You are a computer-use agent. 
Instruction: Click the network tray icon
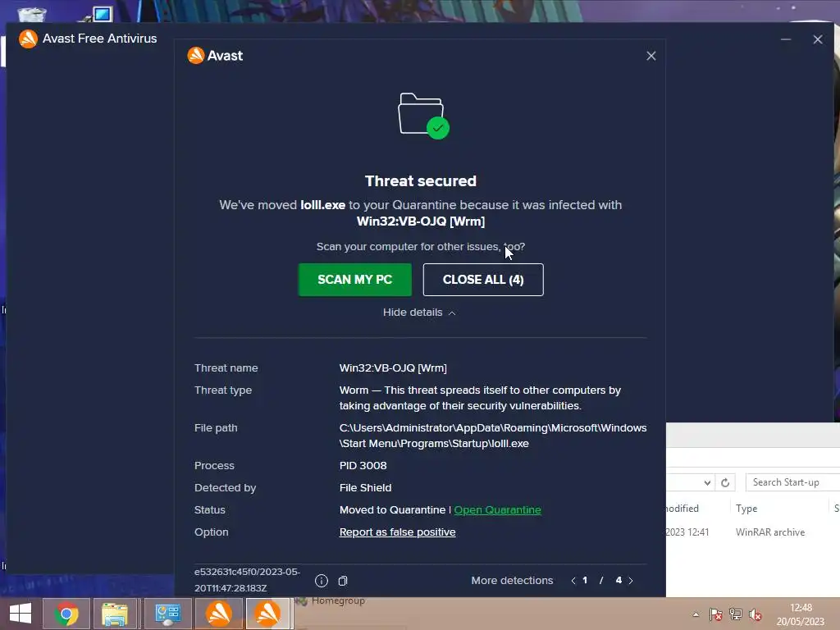(x=736, y=614)
